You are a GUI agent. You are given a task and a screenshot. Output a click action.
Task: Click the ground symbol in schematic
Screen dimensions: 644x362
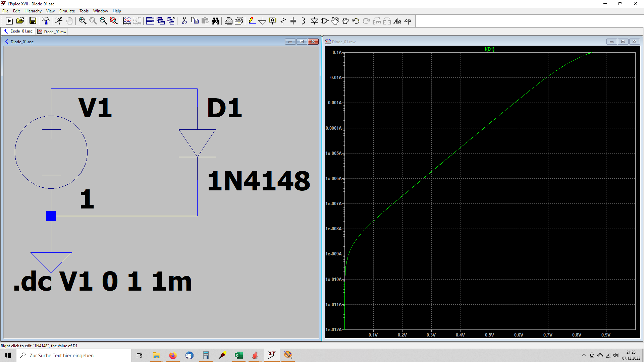click(51, 262)
